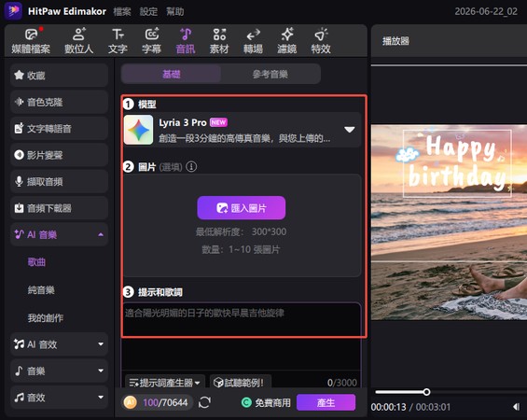Click the 匯入圖片 import image button
The height and width of the screenshot is (420, 527).
tap(242, 208)
